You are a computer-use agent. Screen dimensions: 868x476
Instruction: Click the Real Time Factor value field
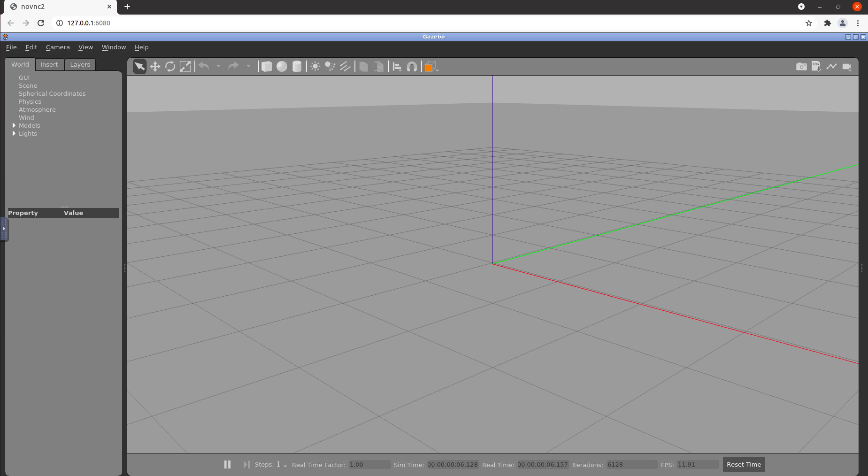[369, 465]
